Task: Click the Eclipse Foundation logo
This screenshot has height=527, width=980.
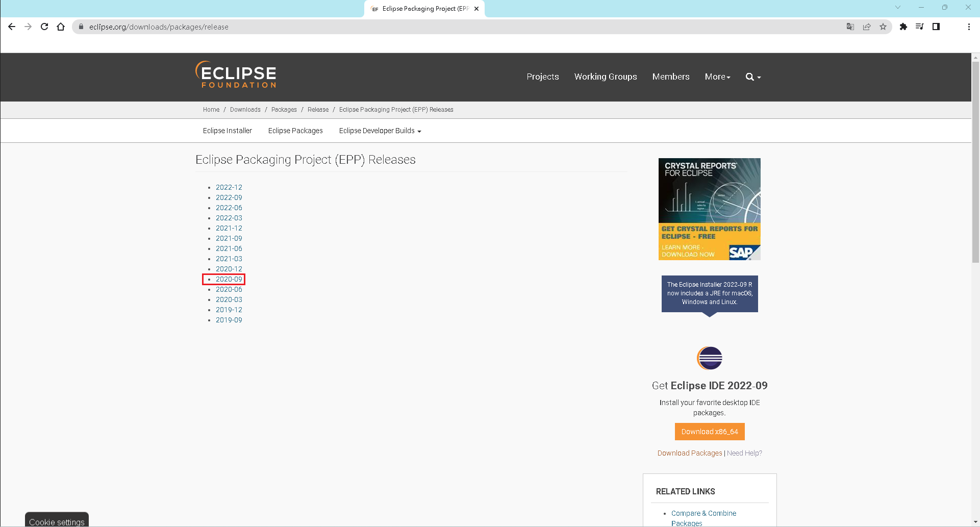Action: tap(236, 76)
